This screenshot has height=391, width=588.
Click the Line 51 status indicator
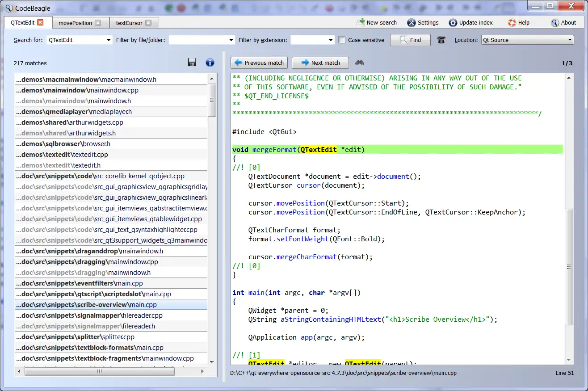565,373
